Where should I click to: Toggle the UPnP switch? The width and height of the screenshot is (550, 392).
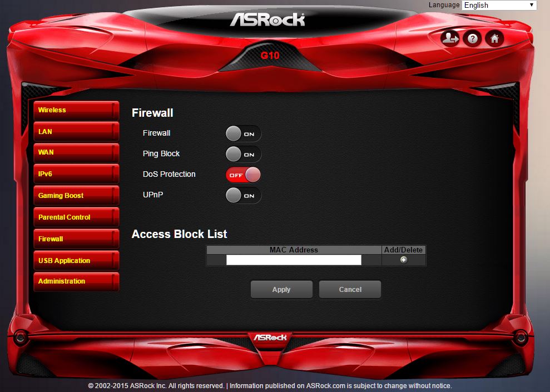(243, 195)
